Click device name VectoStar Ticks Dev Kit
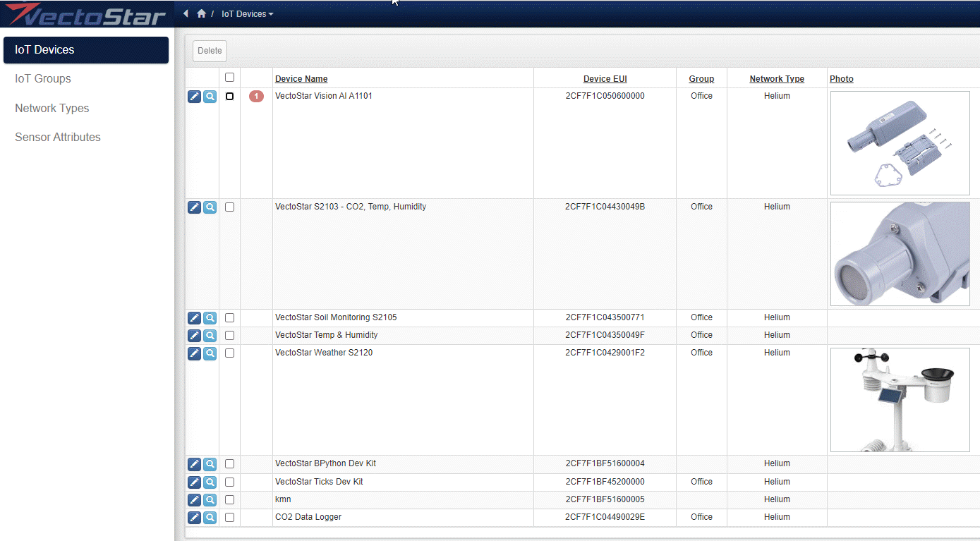The image size is (980, 541). [319, 482]
